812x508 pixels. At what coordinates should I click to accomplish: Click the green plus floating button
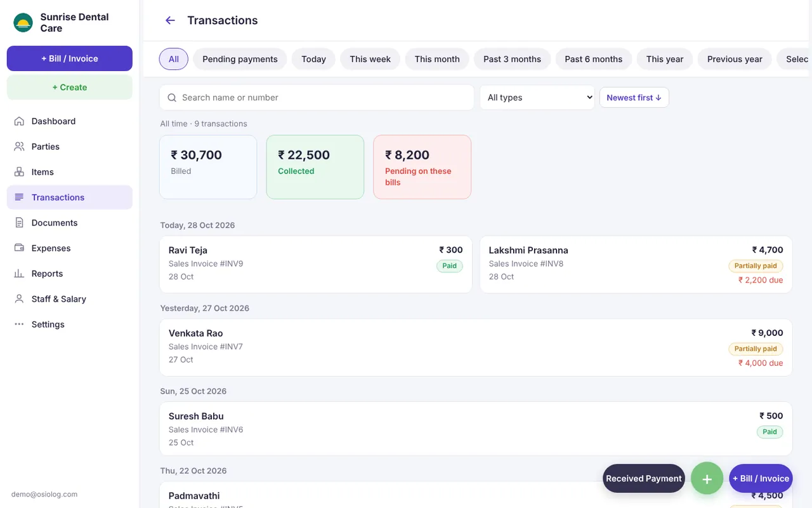coord(707,478)
